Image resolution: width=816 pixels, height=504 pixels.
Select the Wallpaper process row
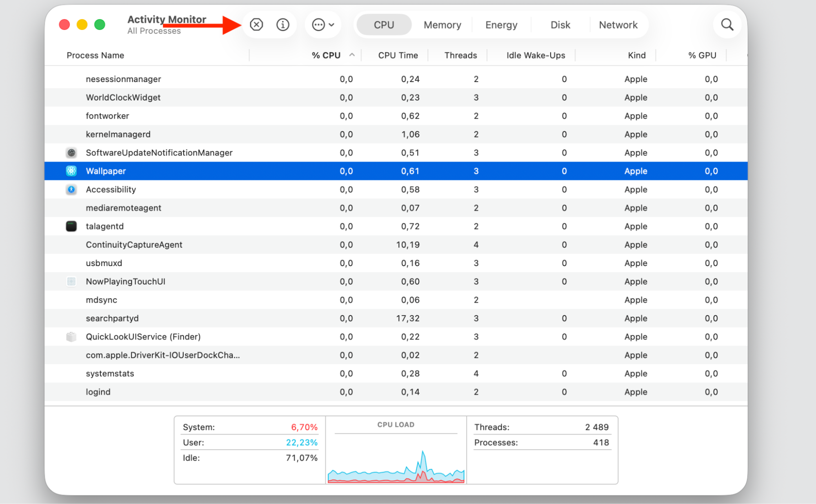[x=396, y=171]
